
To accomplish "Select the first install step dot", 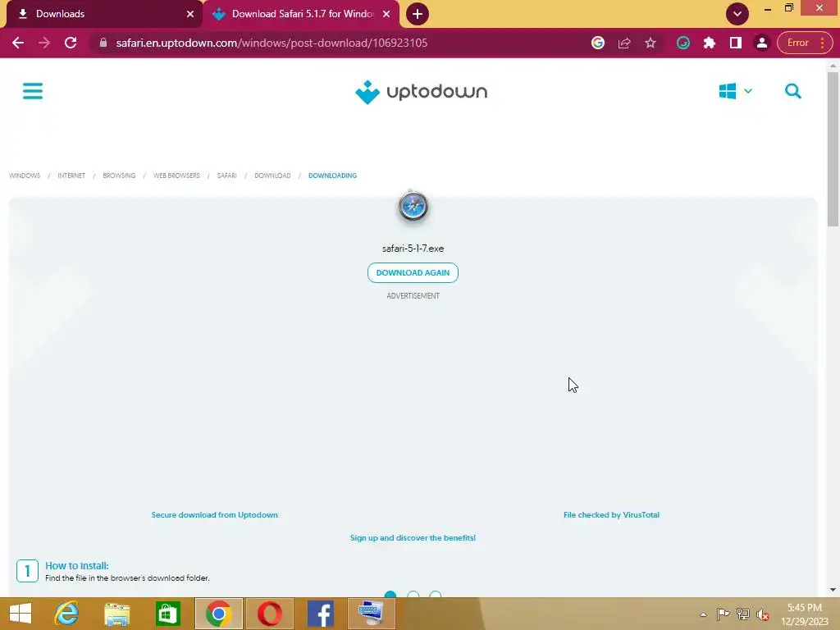I will (x=390, y=595).
